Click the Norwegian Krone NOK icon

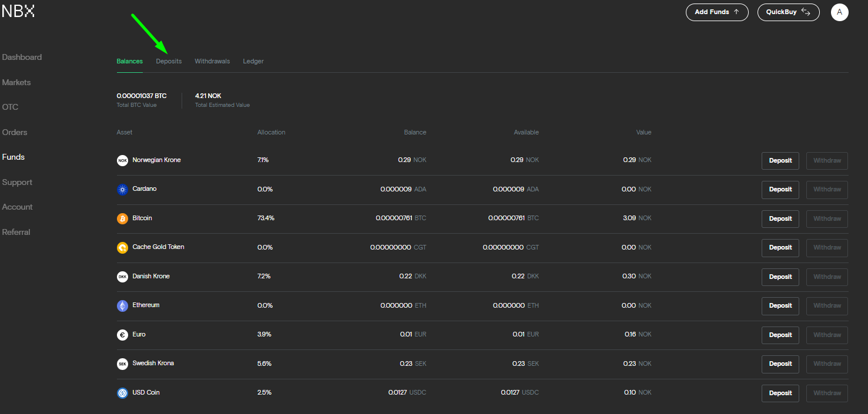tap(122, 160)
